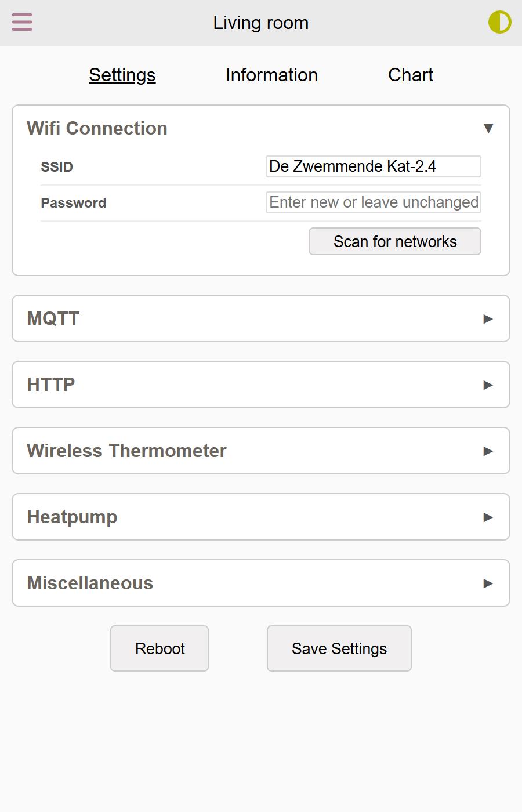
Task: Open the hamburger navigation menu
Action: point(22,23)
